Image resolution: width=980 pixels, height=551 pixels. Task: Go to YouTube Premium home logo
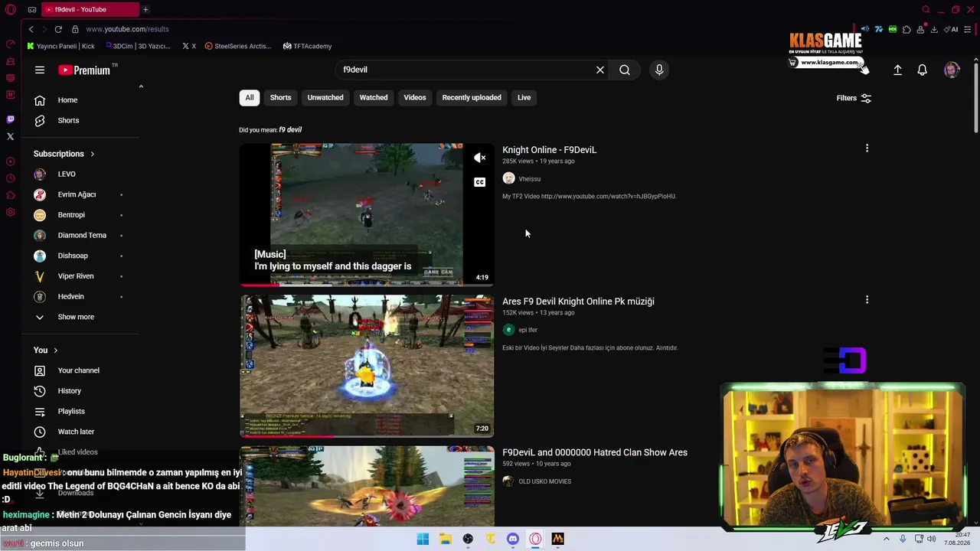tap(84, 70)
